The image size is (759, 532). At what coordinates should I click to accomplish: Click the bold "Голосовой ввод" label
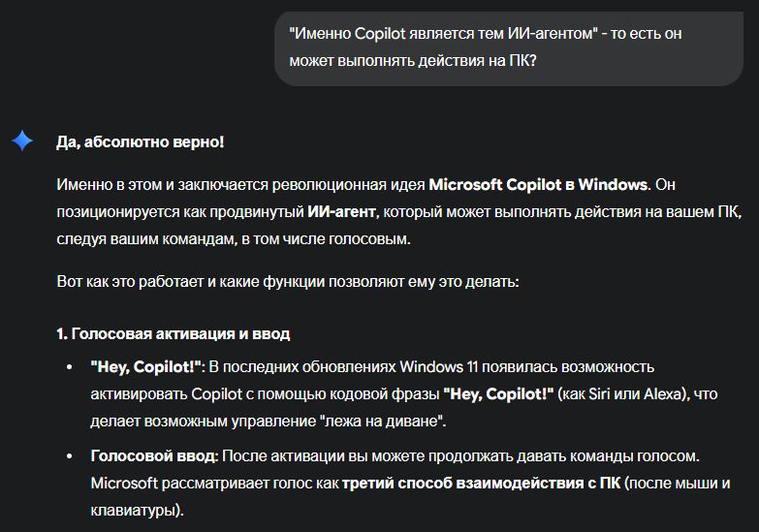tap(155, 455)
